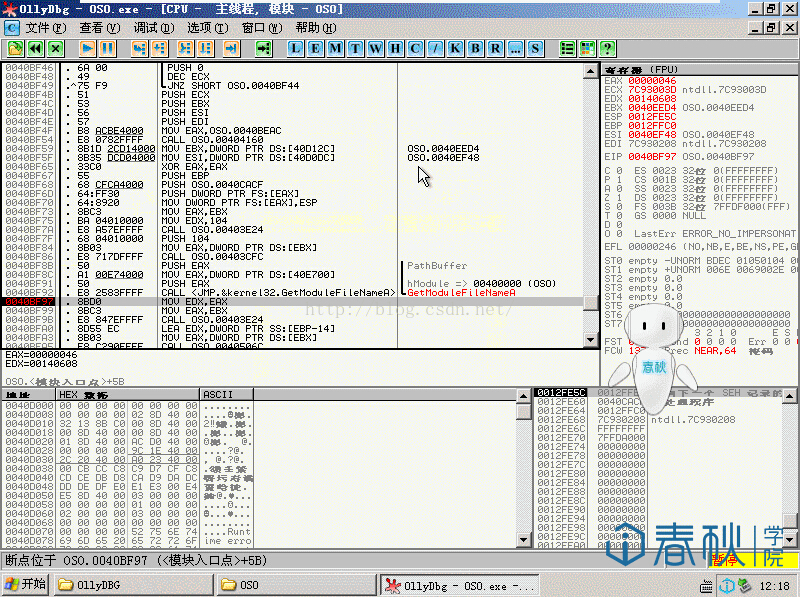Open the 查看(V) menu

(100, 28)
